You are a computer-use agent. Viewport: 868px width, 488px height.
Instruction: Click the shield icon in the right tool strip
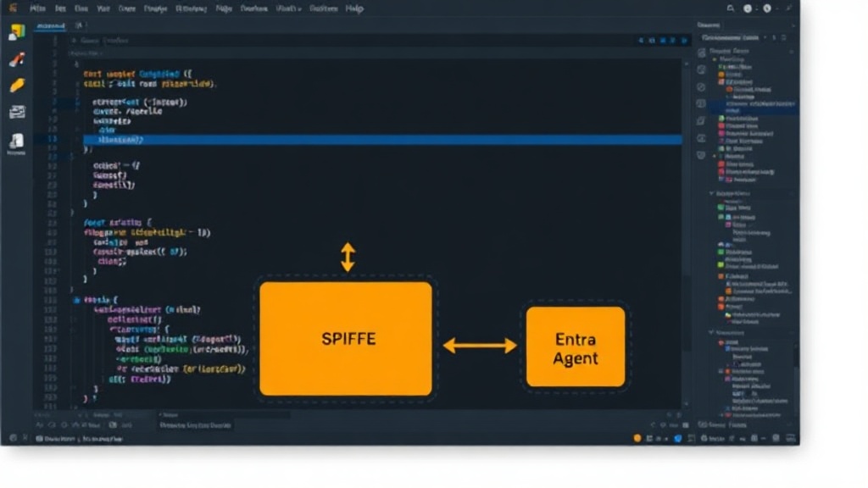click(x=701, y=156)
